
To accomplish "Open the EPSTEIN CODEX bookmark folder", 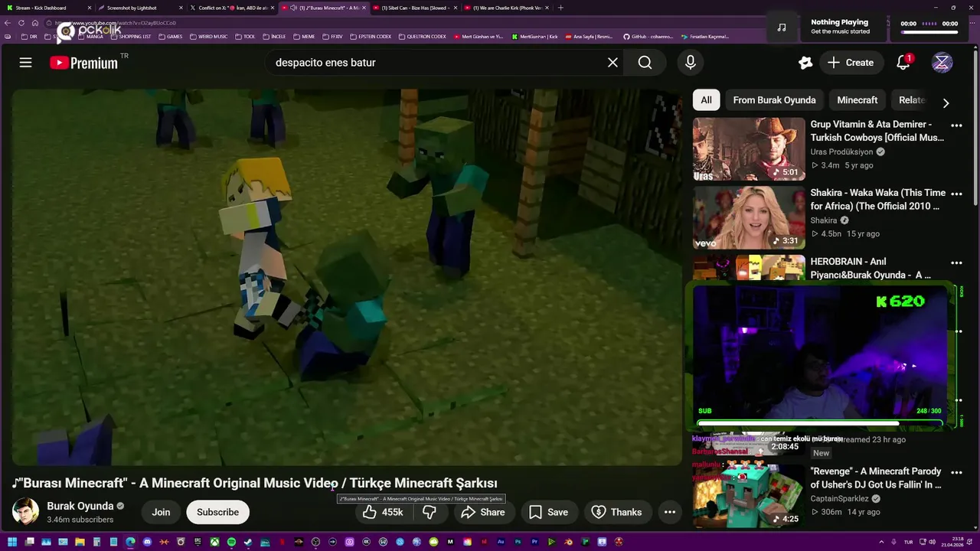I will 371,37.
